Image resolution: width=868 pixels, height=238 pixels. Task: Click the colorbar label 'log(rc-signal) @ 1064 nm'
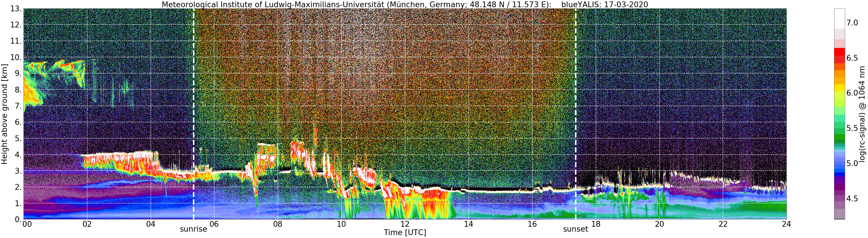tap(862, 114)
